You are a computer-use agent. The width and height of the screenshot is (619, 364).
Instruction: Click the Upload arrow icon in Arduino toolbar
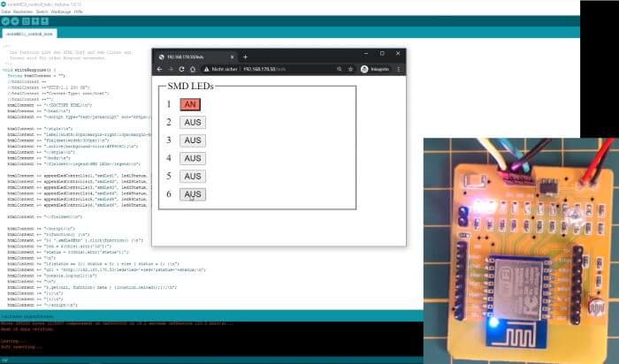[x=15, y=21]
